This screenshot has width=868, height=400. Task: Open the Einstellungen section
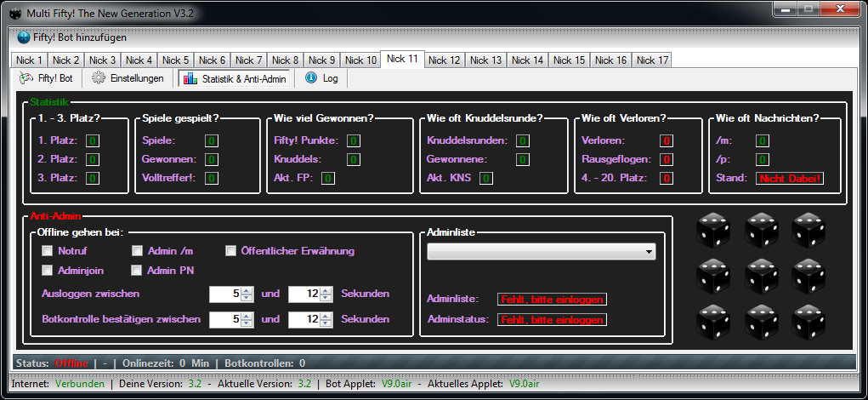click(x=128, y=78)
